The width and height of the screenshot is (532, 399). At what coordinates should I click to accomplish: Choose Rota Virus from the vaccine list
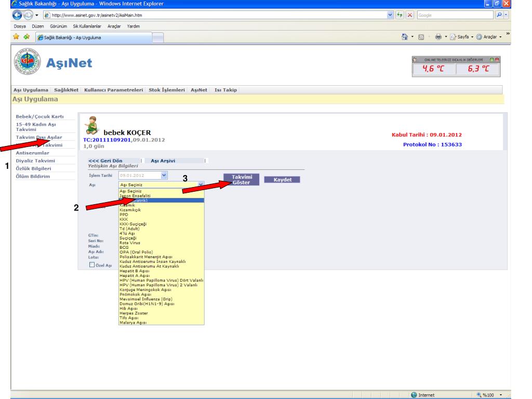tap(161, 243)
